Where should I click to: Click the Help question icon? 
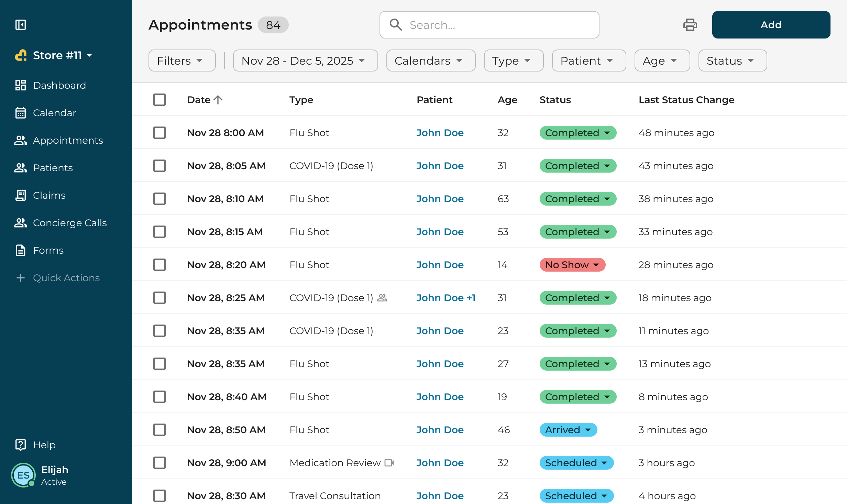coord(21,445)
